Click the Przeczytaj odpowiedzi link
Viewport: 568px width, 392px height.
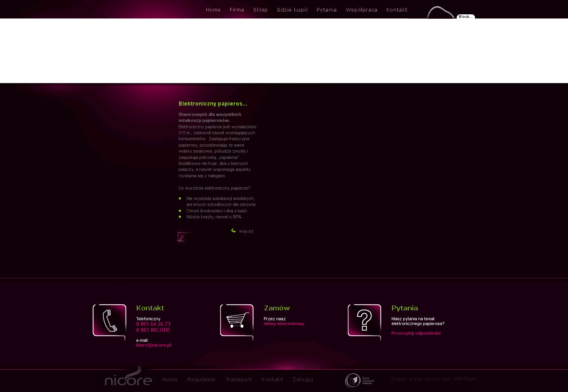[416, 333]
